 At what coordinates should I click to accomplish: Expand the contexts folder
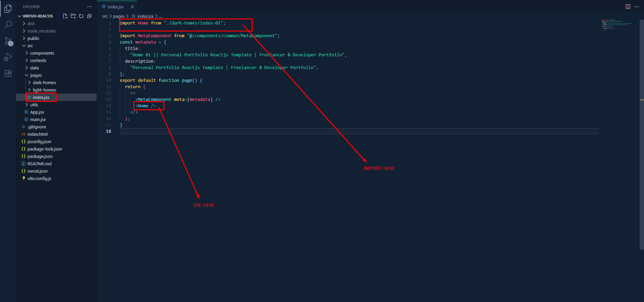[x=56, y=60]
